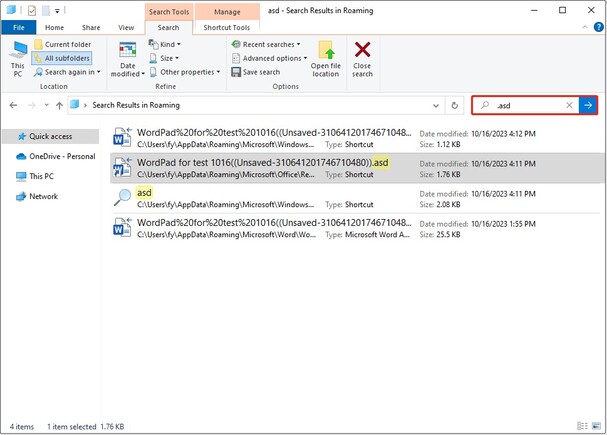Click the folder icon in address bar

(75, 104)
